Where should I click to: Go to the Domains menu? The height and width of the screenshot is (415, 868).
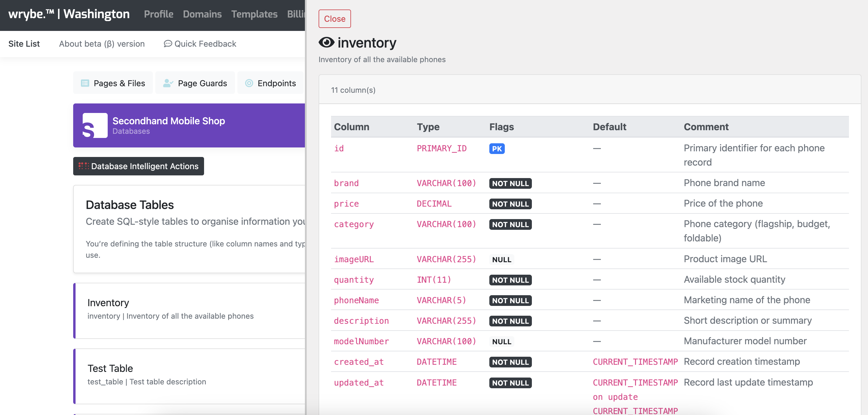pyautogui.click(x=202, y=14)
